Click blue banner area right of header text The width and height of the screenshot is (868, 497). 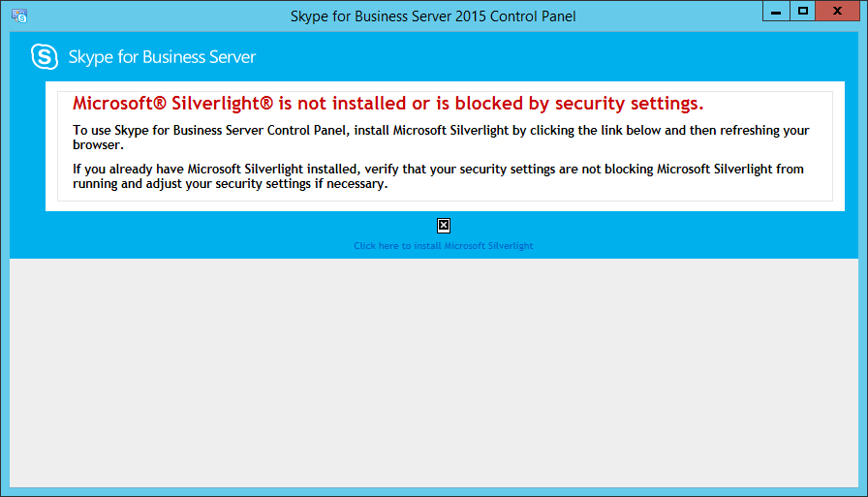[553, 56]
